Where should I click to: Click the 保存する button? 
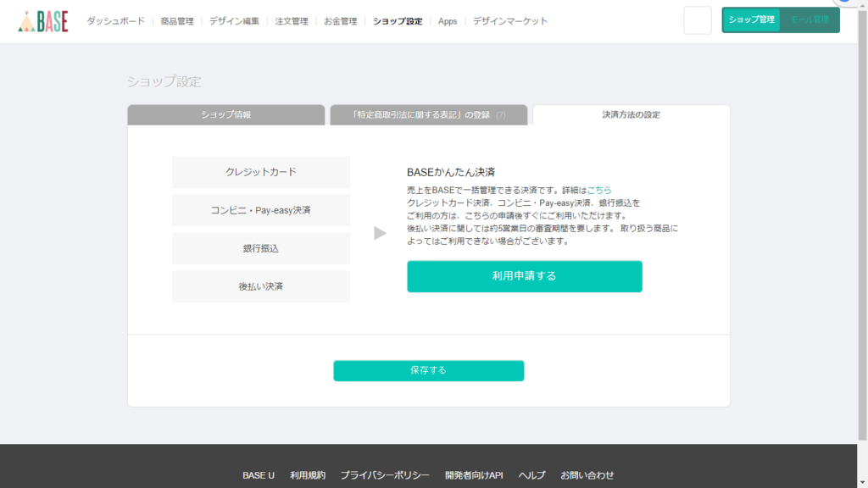tap(428, 371)
